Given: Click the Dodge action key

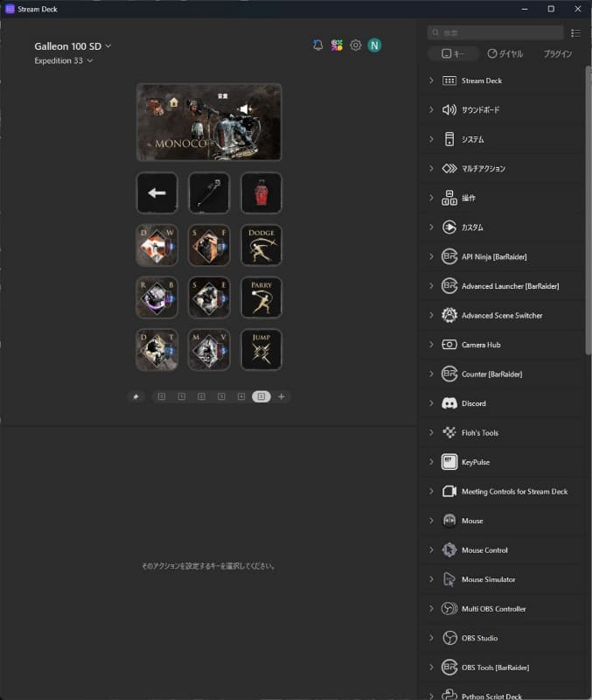Looking at the screenshot, I should click(x=261, y=245).
